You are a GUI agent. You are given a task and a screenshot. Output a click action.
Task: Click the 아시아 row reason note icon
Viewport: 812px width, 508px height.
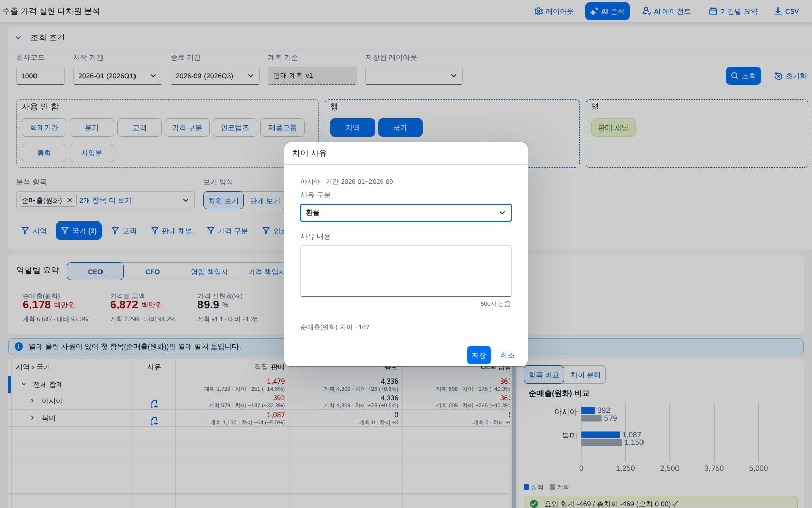pos(154,404)
